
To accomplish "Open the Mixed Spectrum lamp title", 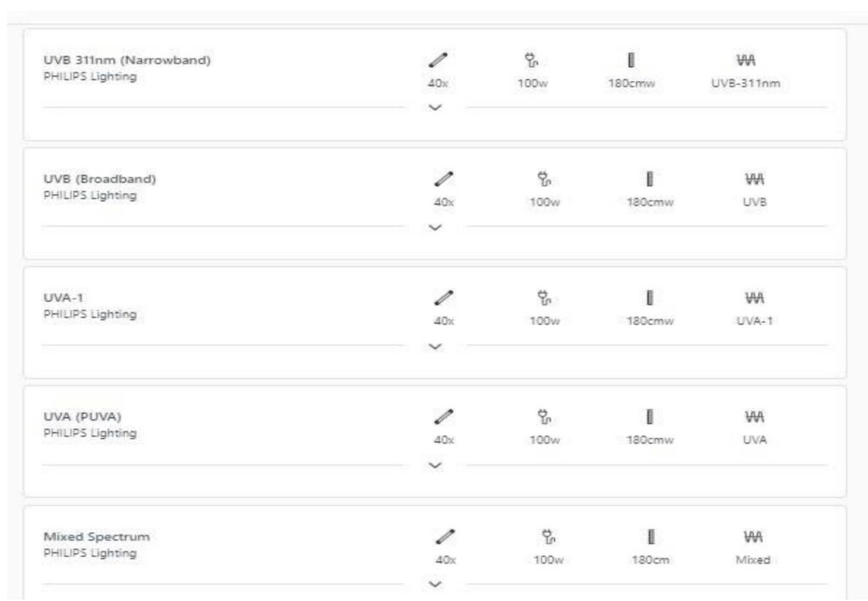I will point(96,537).
